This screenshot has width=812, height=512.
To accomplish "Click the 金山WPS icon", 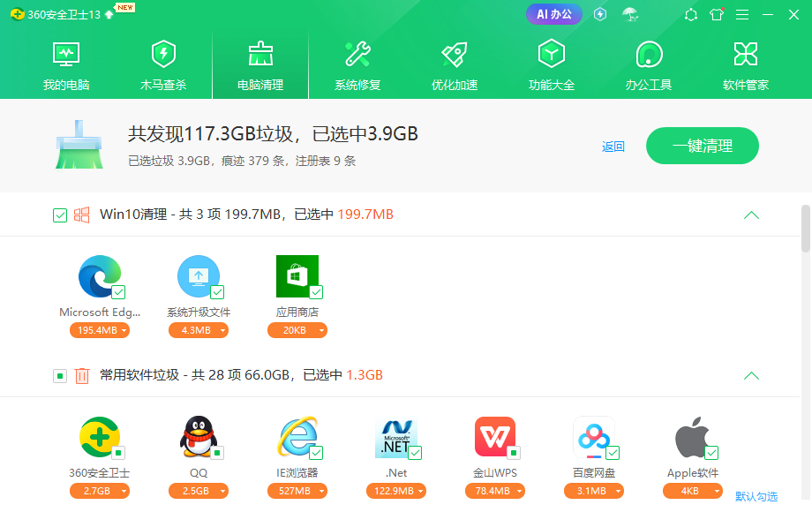I will (x=495, y=436).
